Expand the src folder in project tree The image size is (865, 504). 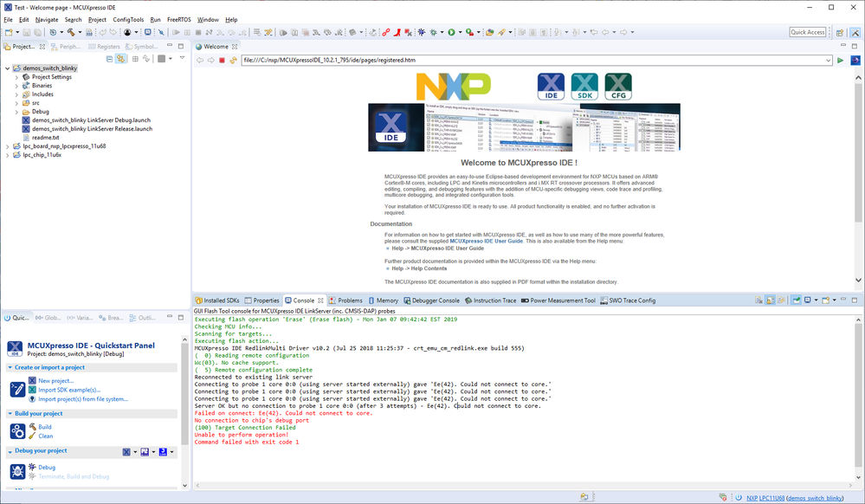pos(16,103)
